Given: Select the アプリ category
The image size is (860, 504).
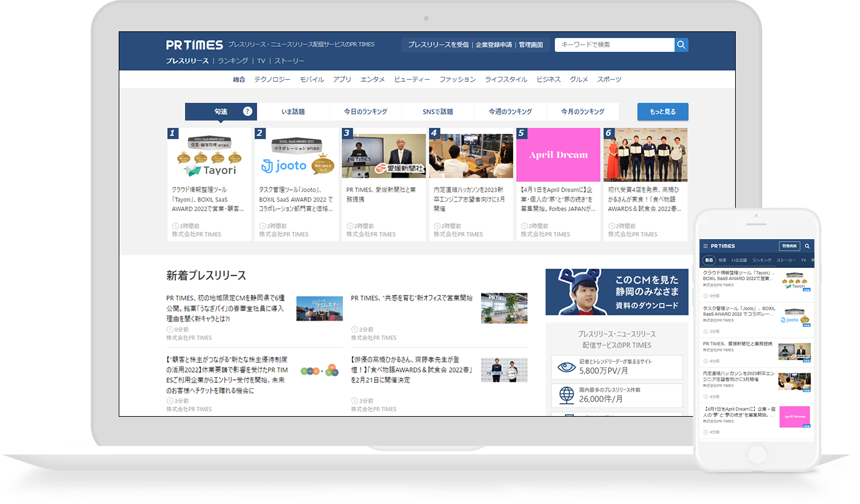Looking at the screenshot, I should pos(342,79).
